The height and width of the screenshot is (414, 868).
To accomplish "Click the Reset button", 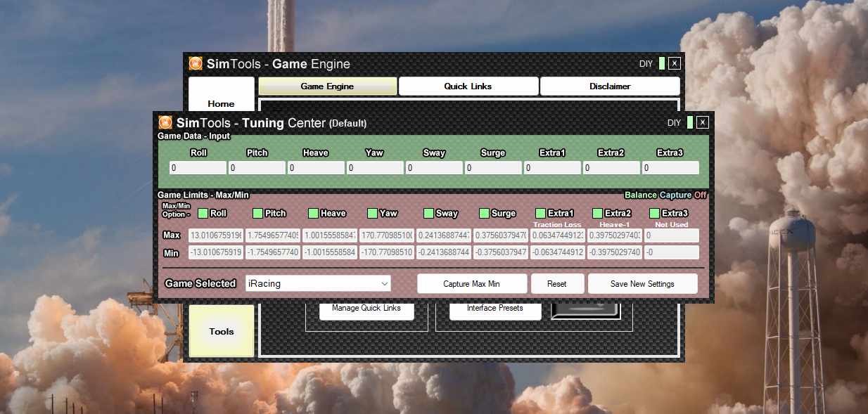I will pyautogui.click(x=557, y=284).
